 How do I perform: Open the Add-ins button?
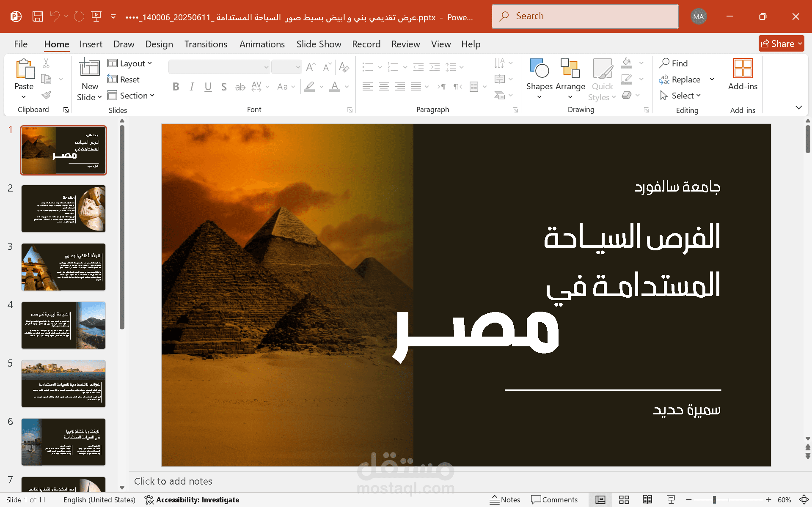pyautogui.click(x=743, y=74)
